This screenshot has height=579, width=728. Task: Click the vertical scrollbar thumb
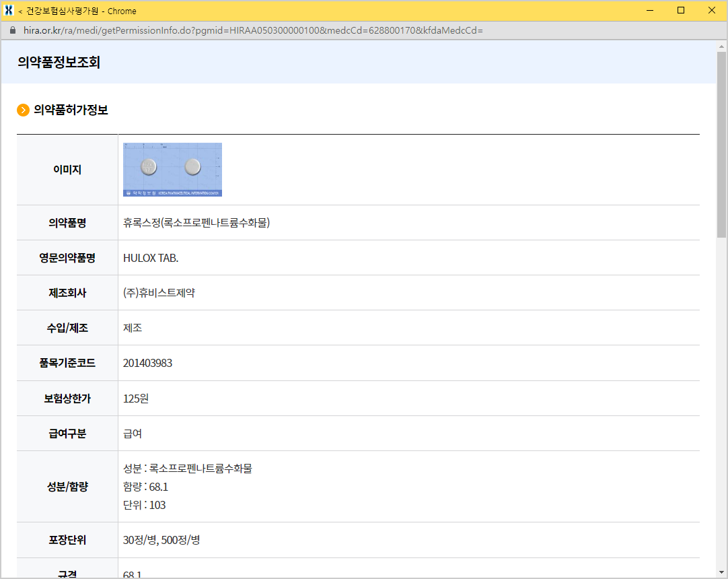[721, 145]
